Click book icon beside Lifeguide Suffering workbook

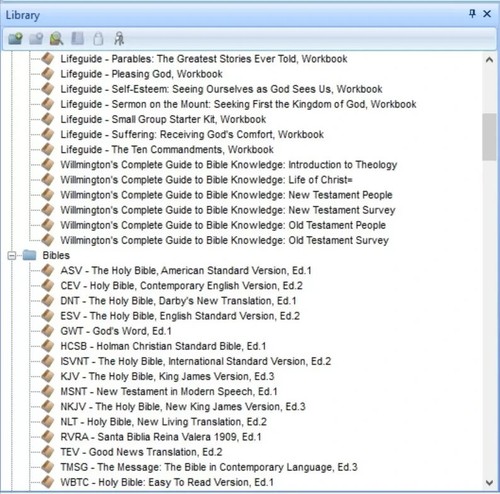48,134
